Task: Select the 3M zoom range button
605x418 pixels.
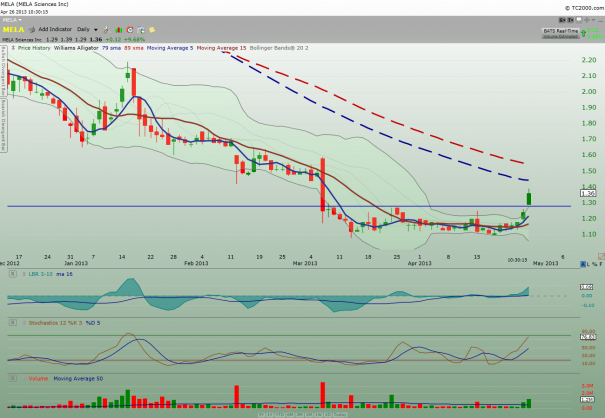Action: pos(299,415)
